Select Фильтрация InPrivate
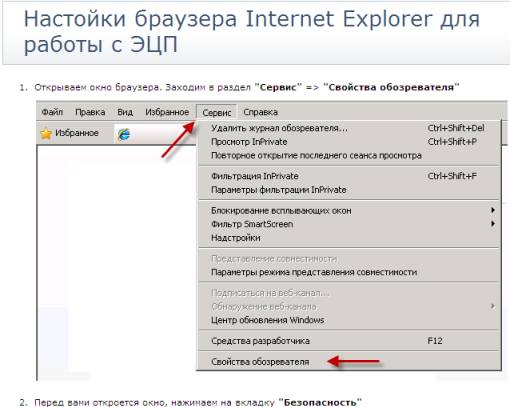The image size is (510, 407). pos(349,176)
